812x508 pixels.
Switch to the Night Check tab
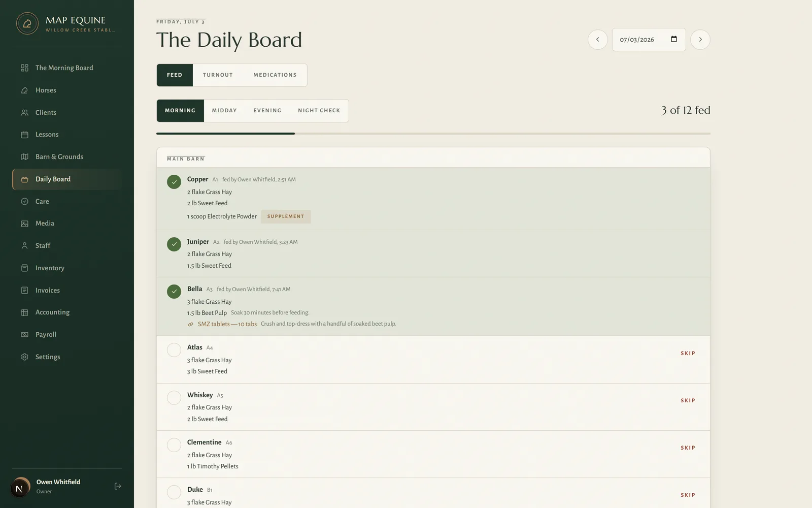coord(319,111)
